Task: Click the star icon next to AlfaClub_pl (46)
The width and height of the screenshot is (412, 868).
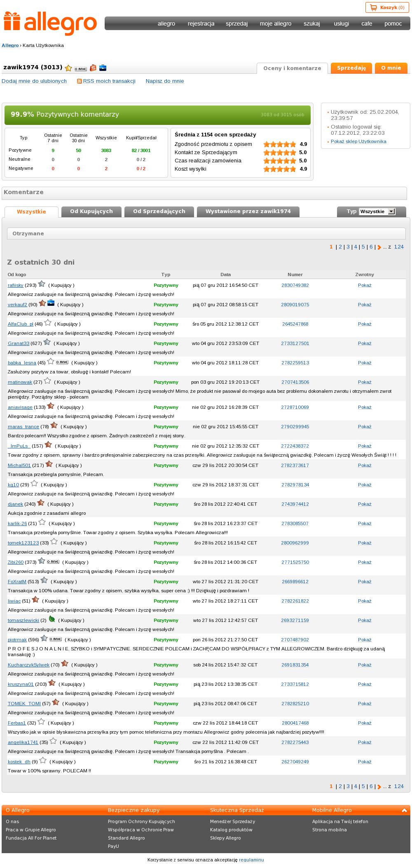Action: tap(48, 323)
